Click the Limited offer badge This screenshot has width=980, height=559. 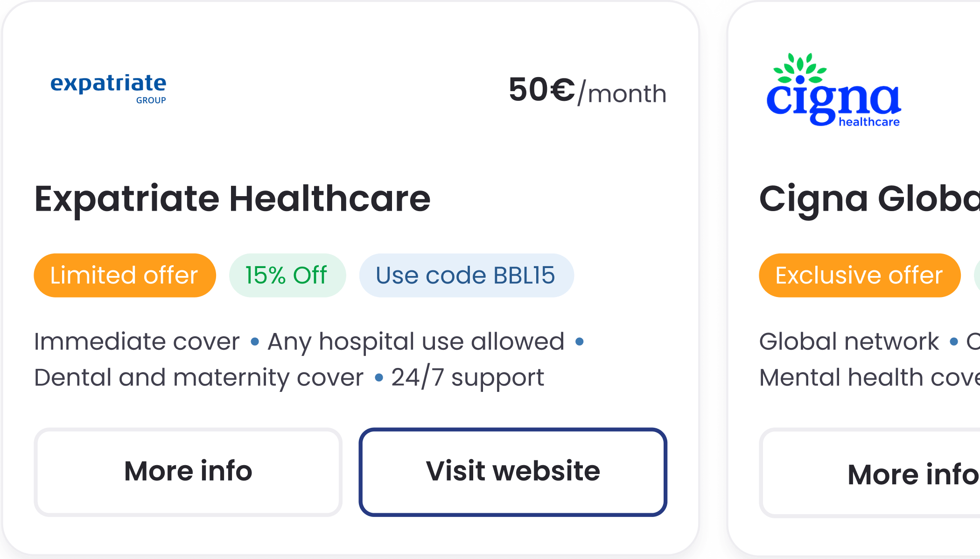tap(124, 275)
